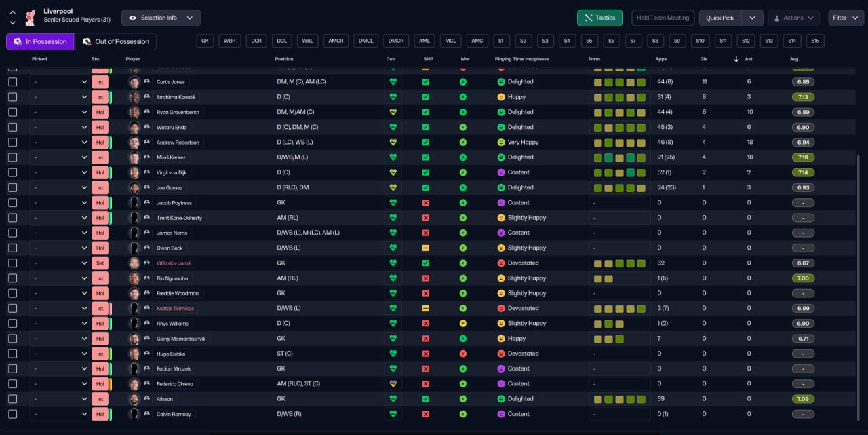Image resolution: width=868 pixels, height=435 pixels.
Task: Click Owen Beck's orange sharpness icon
Action: [x=426, y=248]
